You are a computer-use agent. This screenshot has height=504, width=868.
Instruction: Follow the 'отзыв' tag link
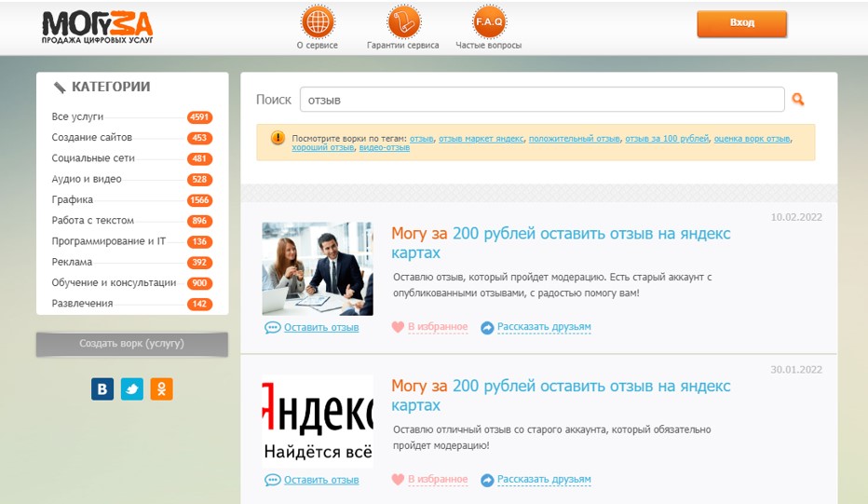421,139
